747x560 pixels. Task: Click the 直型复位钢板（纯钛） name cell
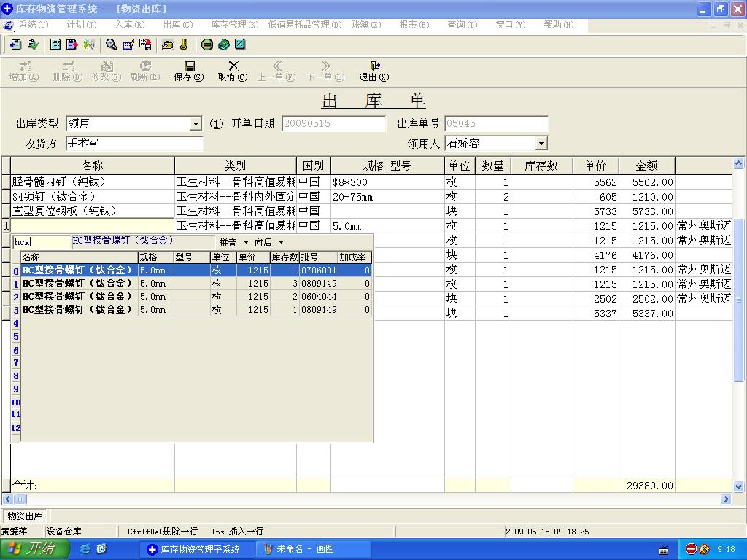point(93,211)
